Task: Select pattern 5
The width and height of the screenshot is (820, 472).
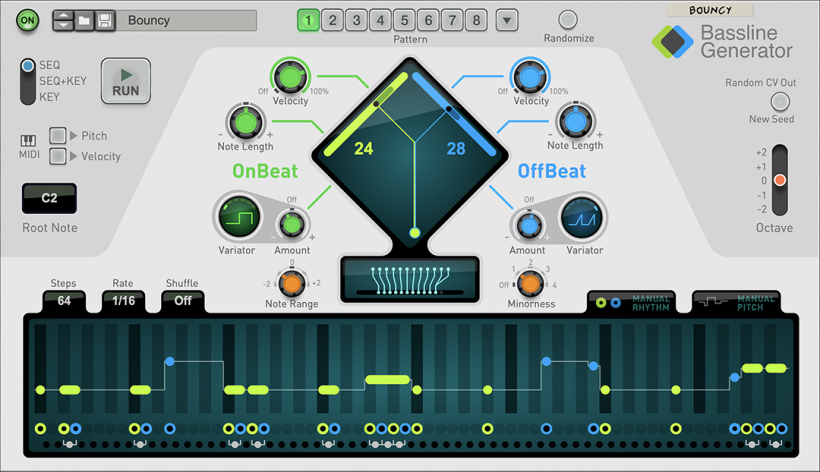Action: pyautogui.click(x=404, y=20)
